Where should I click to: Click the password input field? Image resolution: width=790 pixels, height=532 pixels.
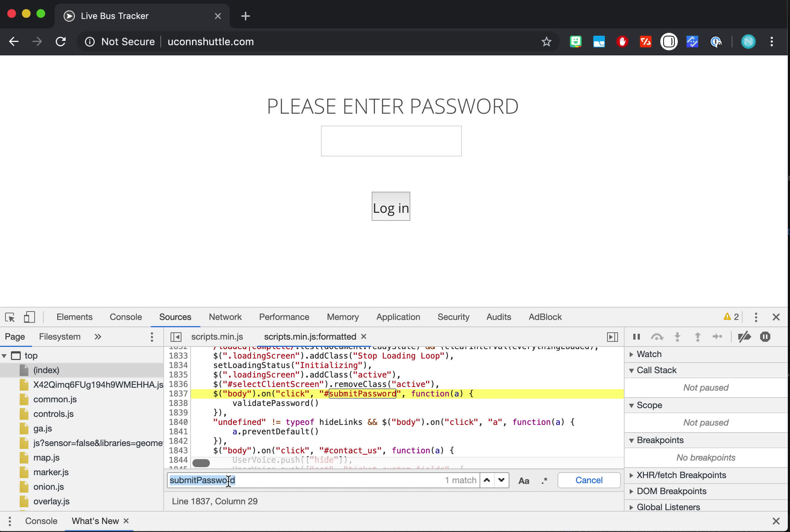(x=391, y=141)
